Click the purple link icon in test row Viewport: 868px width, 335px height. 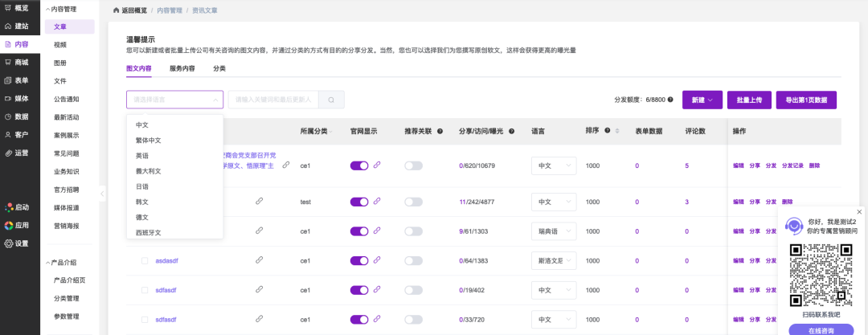coord(377,202)
